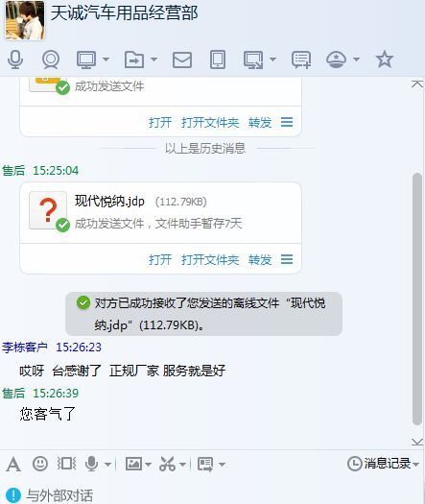425x504 pixels.
Task: Open font settings with the A icon
Action: click(13, 464)
